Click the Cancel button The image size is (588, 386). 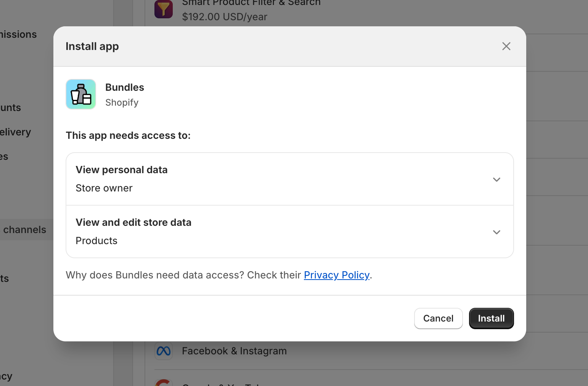tap(438, 318)
